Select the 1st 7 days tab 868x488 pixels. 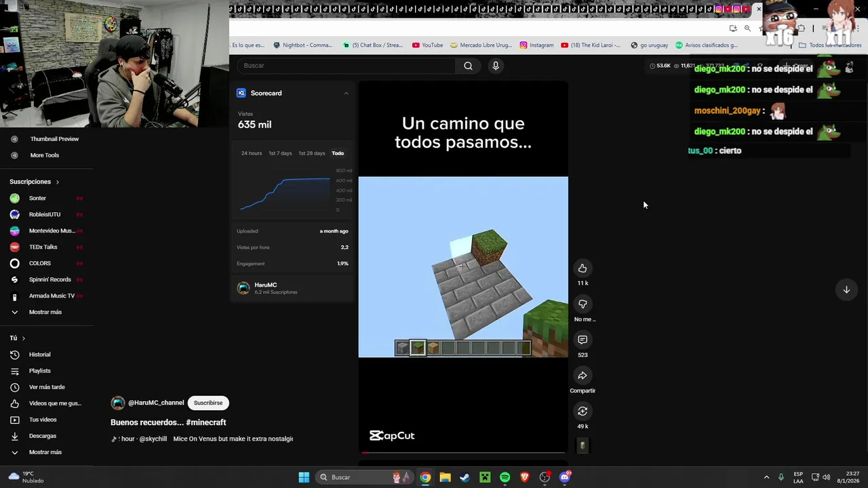(280, 153)
